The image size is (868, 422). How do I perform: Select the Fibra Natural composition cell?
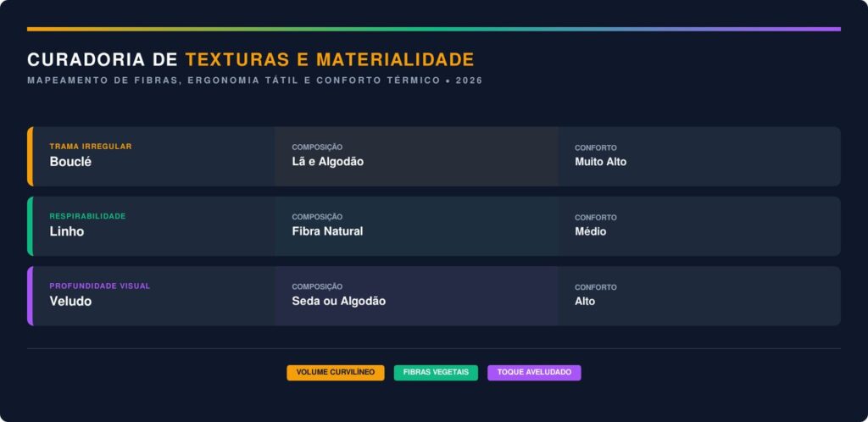click(327, 231)
